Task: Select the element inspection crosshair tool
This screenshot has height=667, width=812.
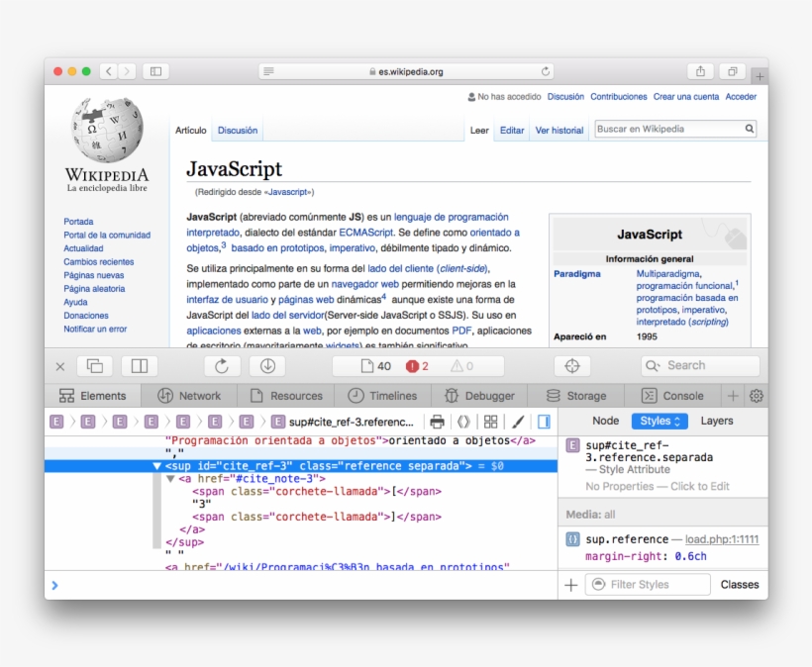Action: tap(571, 365)
